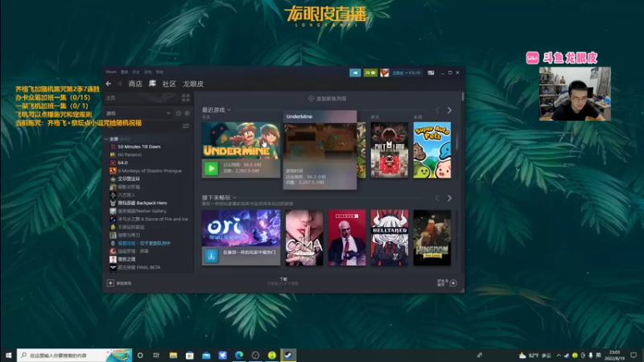
Task: Select 64.0 in the library list
Action: pyautogui.click(x=122, y=162)
